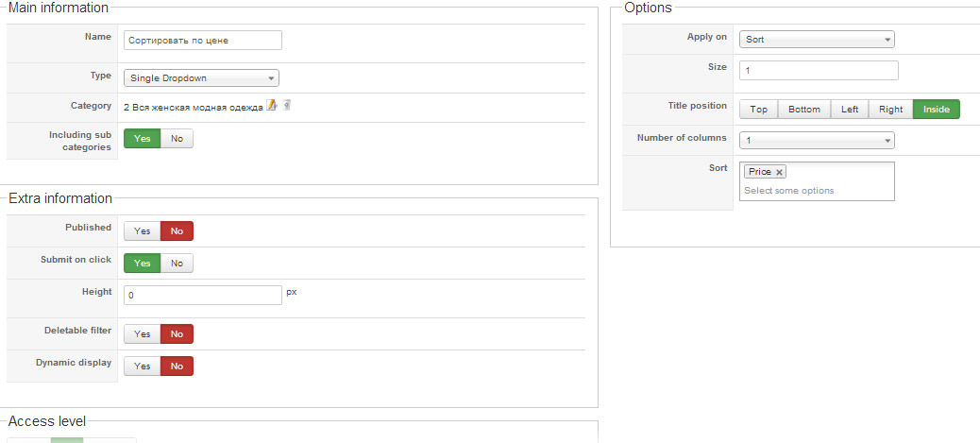Click the Name text field

coord(203,41)
